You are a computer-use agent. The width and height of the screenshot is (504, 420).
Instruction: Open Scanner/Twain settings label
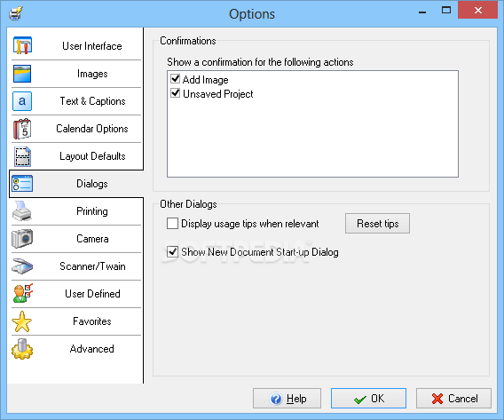click(x=92, y=266)
